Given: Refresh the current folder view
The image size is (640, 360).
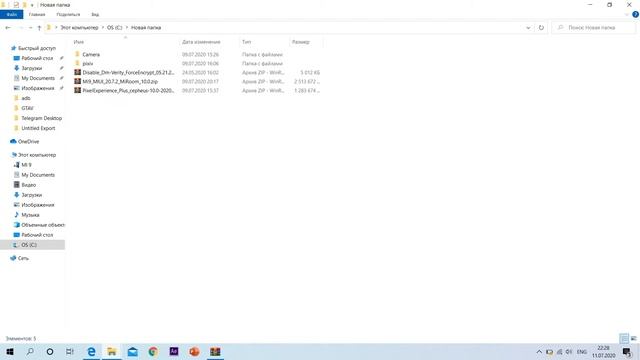Looking at the screenshot, I should [x=541, y=28].
